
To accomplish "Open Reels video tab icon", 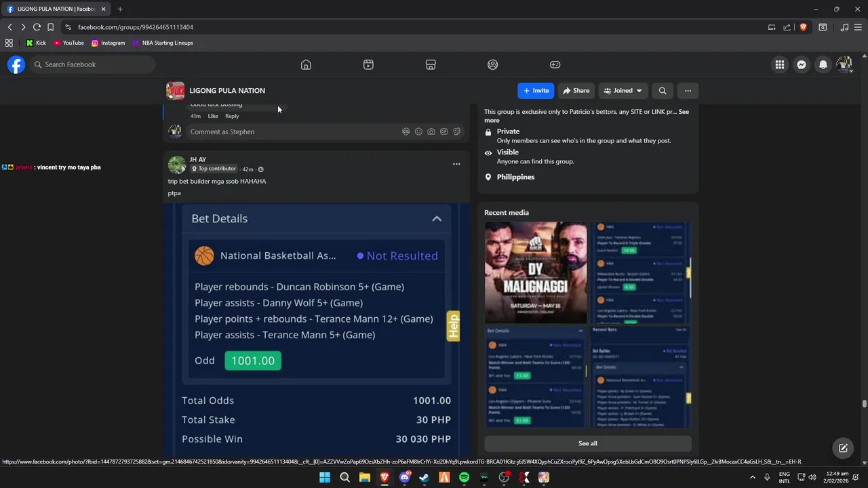I will click(368, 64).
